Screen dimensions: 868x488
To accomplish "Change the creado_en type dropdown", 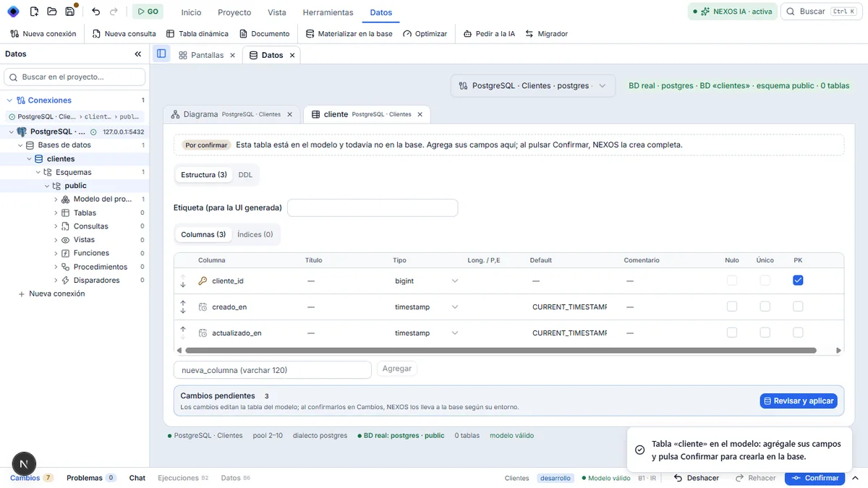I will pos(427,307).
